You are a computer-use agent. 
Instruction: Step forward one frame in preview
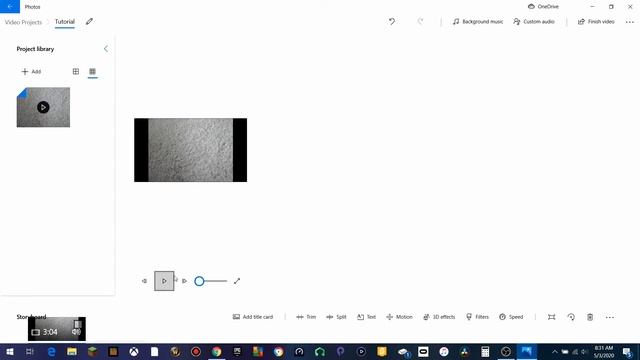pos(184,281)
